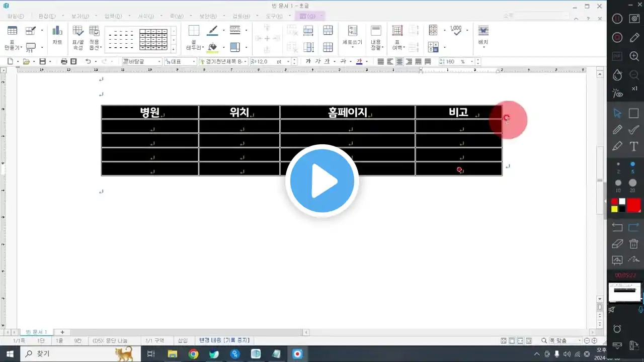Screen dimensions: 644x362
Task: Click the recorder zoom magnifier icon
Action: [634, 56]
